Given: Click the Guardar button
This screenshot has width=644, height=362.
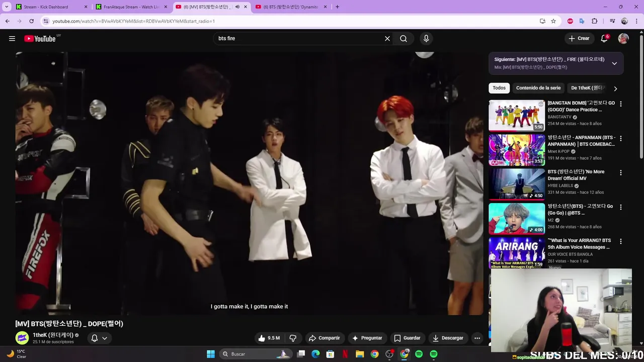Looking at the screenshot, I should (408, 338).
